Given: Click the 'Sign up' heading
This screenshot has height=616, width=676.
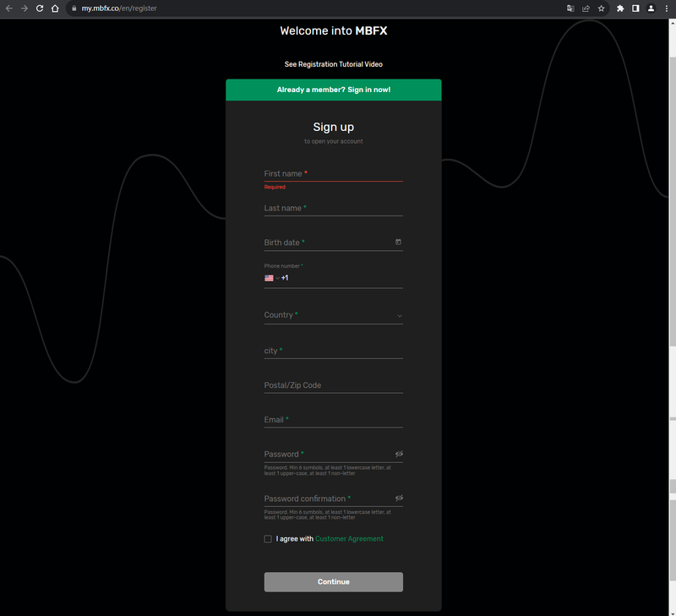Looking at the screenshot, I should (x=333, y=127).
